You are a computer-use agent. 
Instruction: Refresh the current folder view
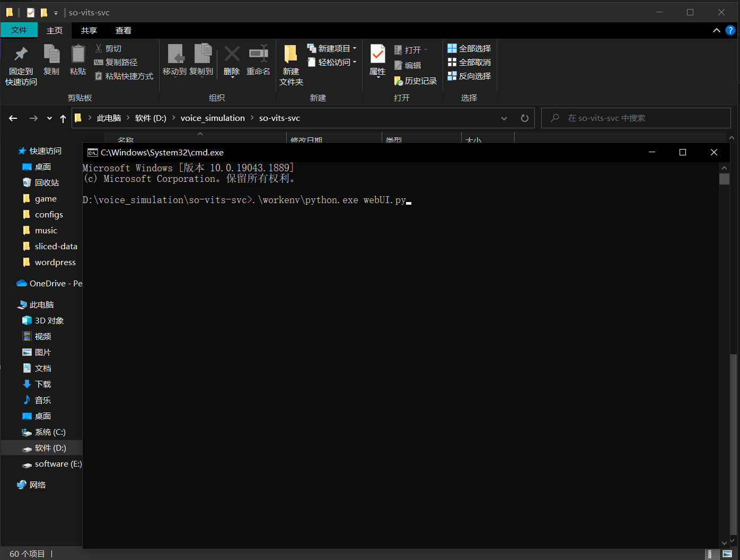[x=524, y=118]
